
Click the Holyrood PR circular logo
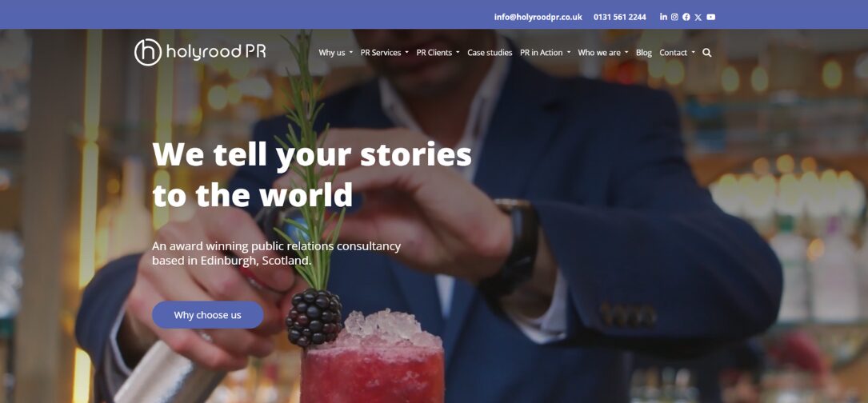click(x=148, y=53)
